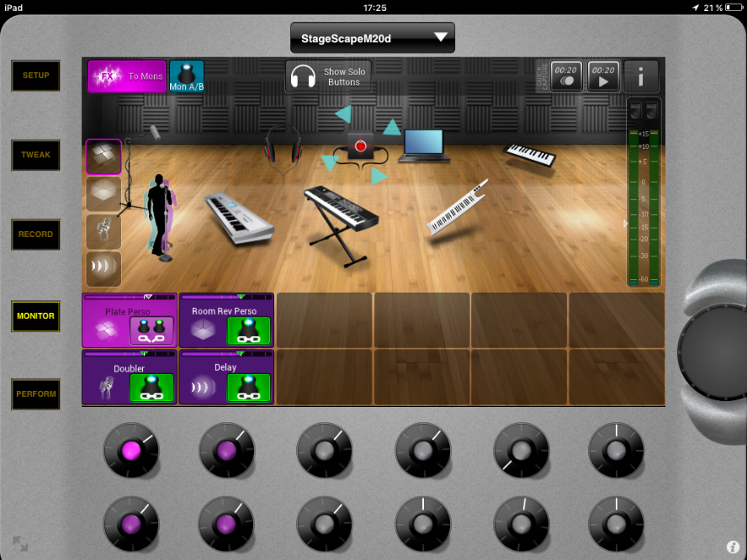The image size is (747, 560).
Task: Click the headphones icon on the stage
Action: [283, 144]
